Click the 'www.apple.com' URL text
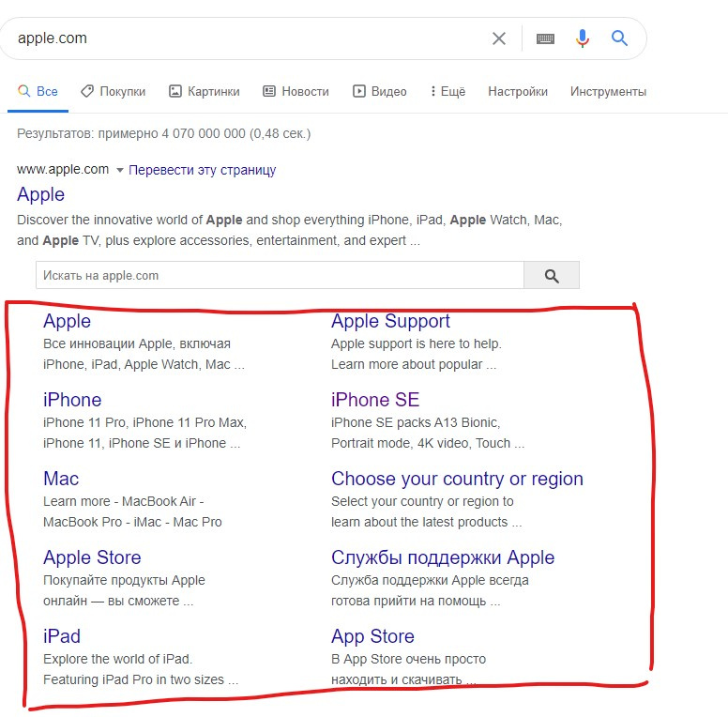Viewport: 728px width, 717px height. click(63, 170)
